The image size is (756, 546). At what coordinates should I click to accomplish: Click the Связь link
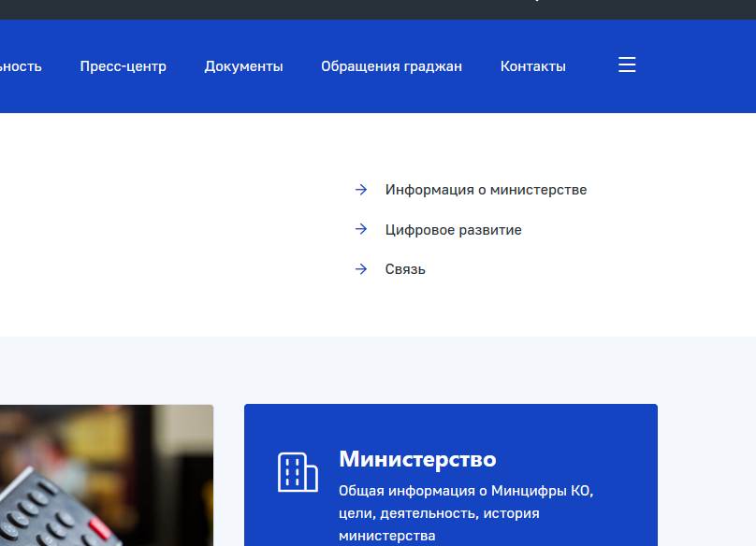tap(405, 269)
